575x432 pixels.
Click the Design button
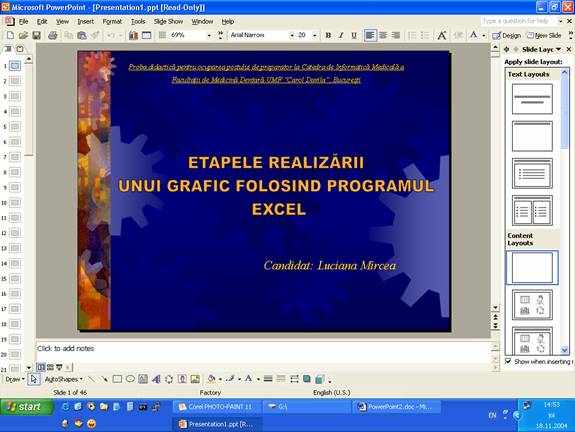pyautogui.click(x=506, y=36)
